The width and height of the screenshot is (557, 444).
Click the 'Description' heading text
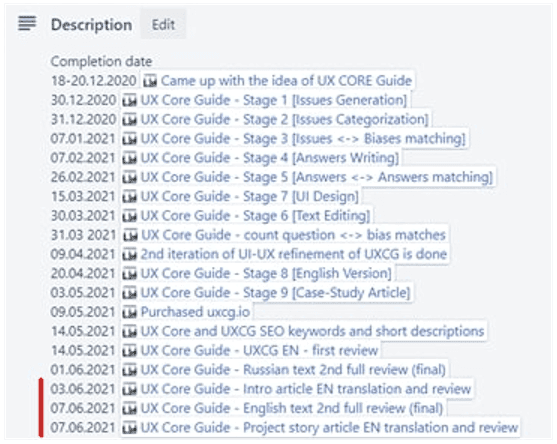click(x=92, y=25)
